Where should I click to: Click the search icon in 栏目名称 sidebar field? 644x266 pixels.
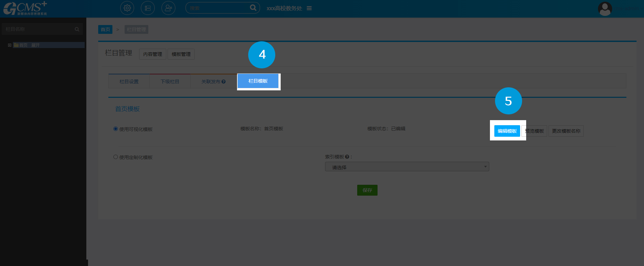(77, 29)
